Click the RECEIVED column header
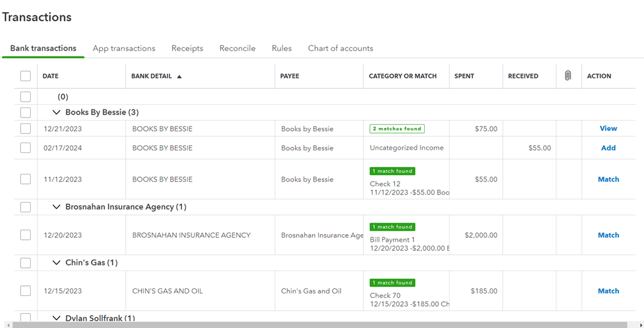The width and height of the screenshot is (644, 328). [523, 76]
